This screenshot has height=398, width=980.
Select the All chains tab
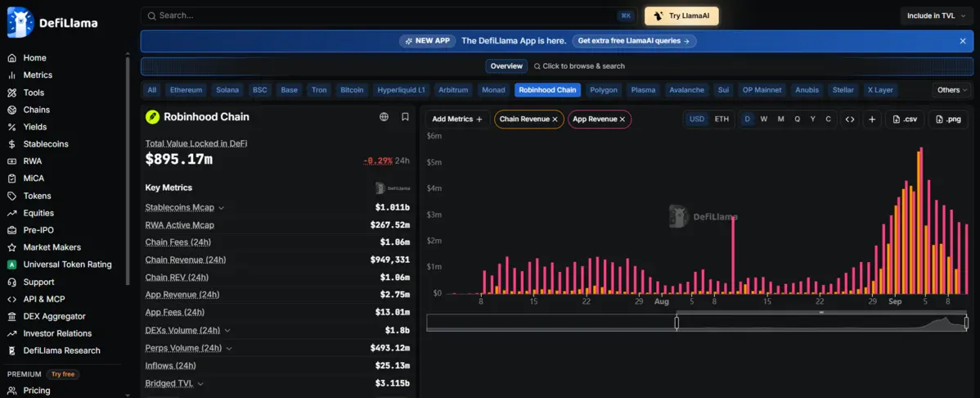[152, 90]
